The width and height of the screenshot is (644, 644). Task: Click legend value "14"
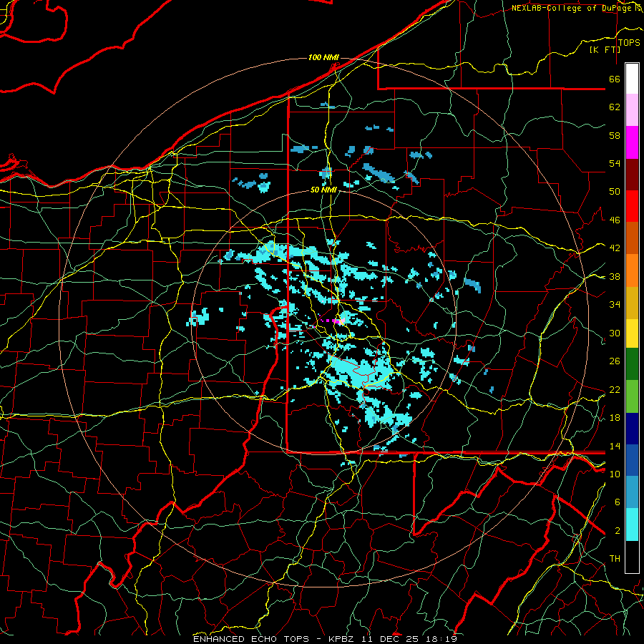click(615, 446)
